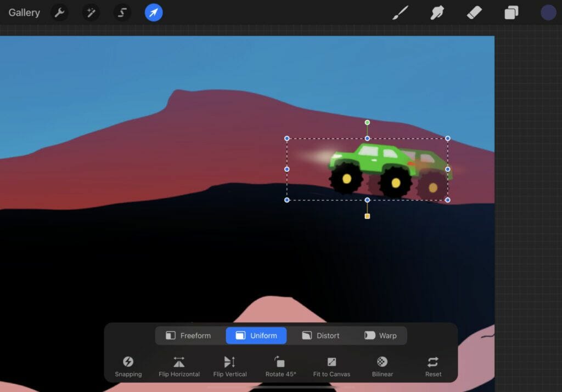Click the right-middle transform edge handle

pos(448,169)
